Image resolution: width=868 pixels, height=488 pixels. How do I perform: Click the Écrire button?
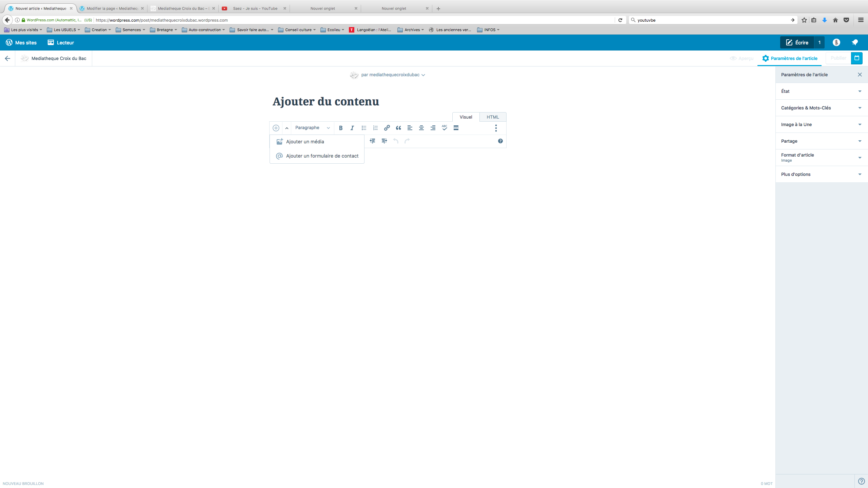click(x=797, y=42)
